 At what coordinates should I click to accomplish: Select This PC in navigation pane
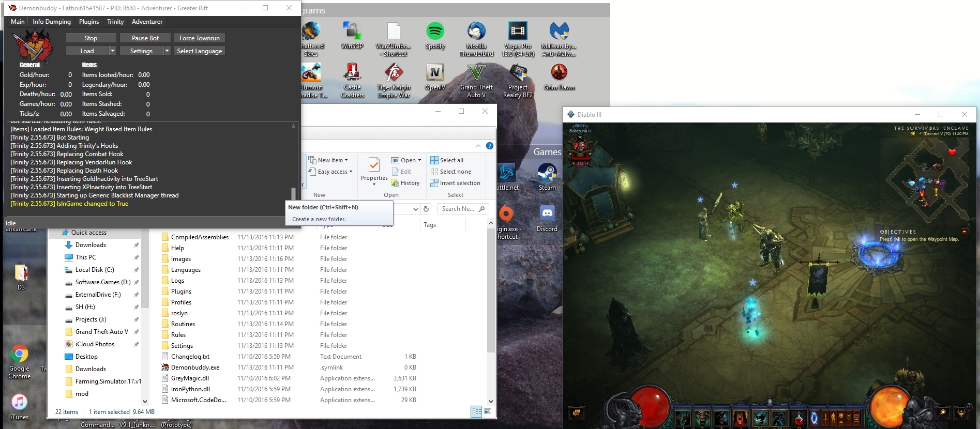(x=86, y=257)
